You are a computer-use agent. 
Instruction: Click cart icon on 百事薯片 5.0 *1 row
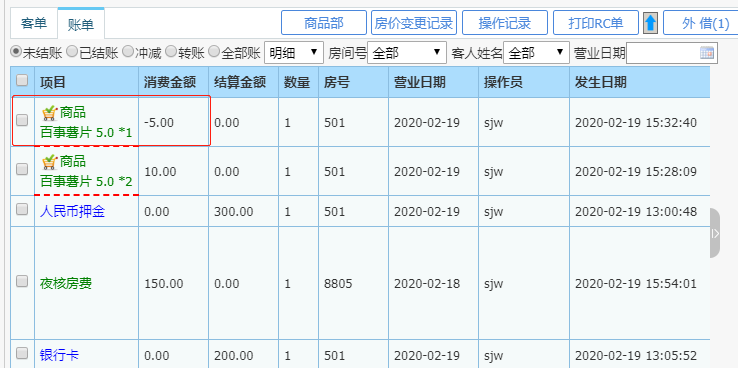click(49, 112)
